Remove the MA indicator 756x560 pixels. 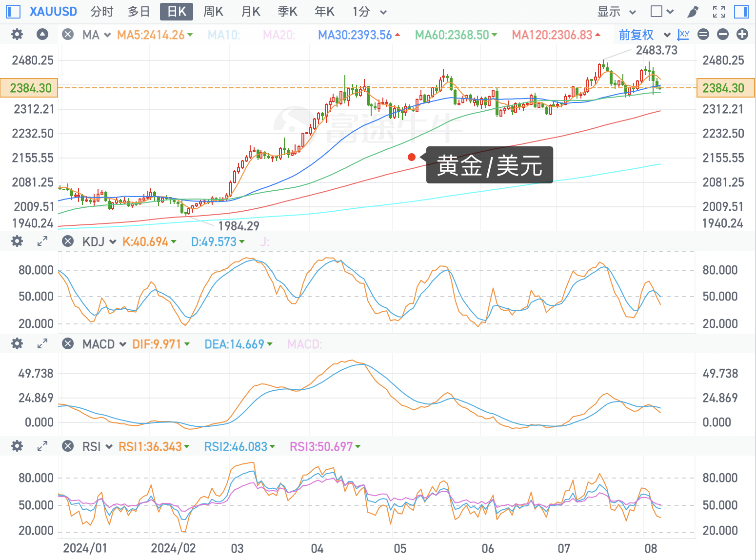coord(68,34)
